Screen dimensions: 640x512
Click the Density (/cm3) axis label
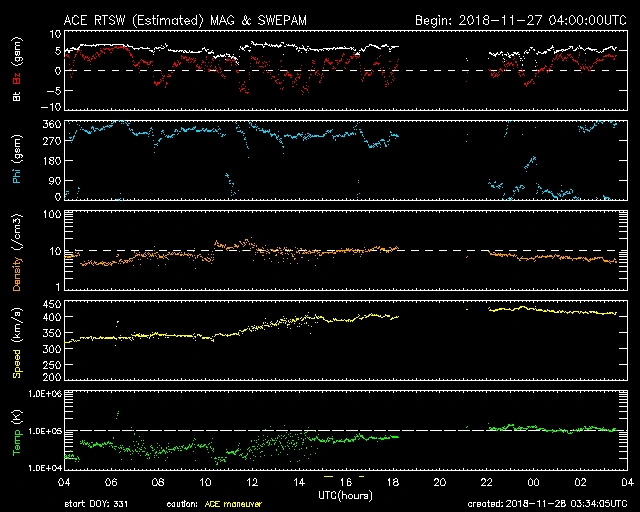click(18, 250)
